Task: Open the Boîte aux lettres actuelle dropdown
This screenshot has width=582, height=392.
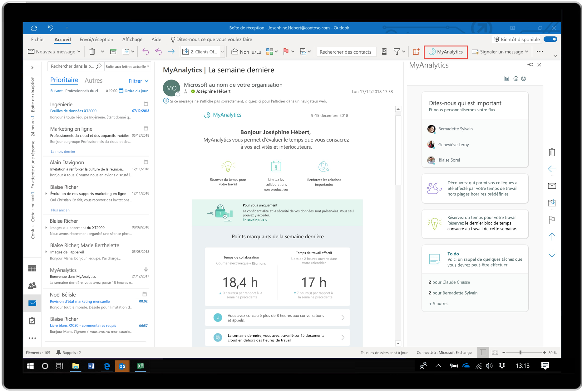Action: tap(127, 66)
